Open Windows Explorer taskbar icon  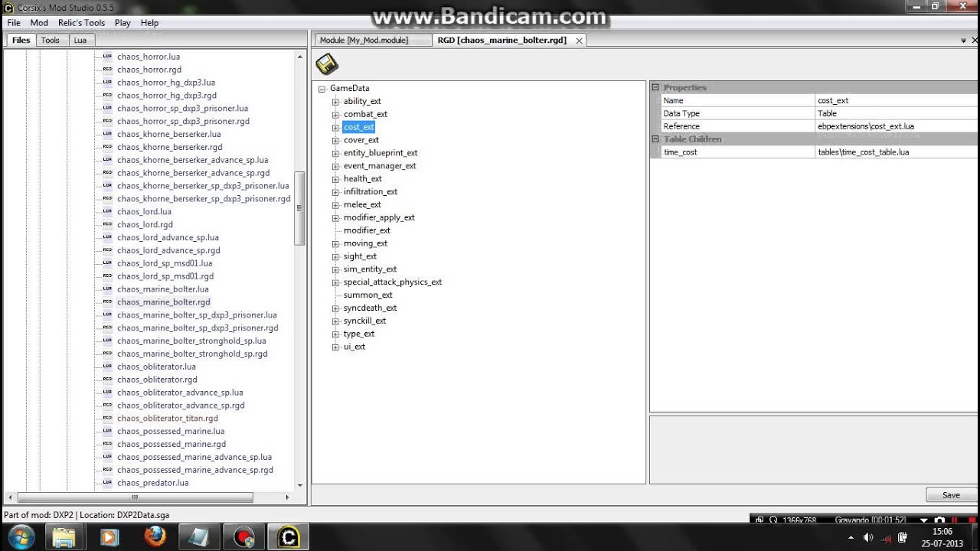coord(64,536)
